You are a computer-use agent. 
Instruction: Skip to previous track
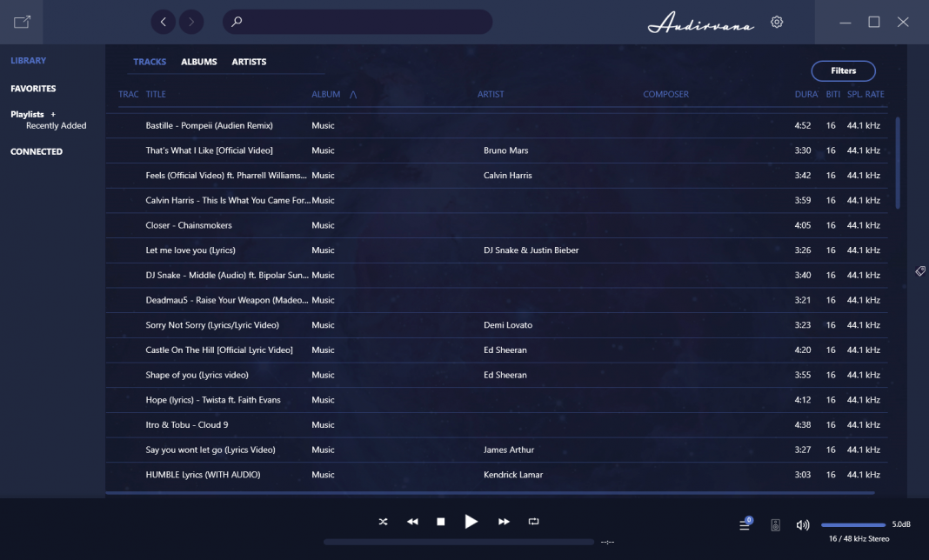pyautogui.click(x=412, y=522)
